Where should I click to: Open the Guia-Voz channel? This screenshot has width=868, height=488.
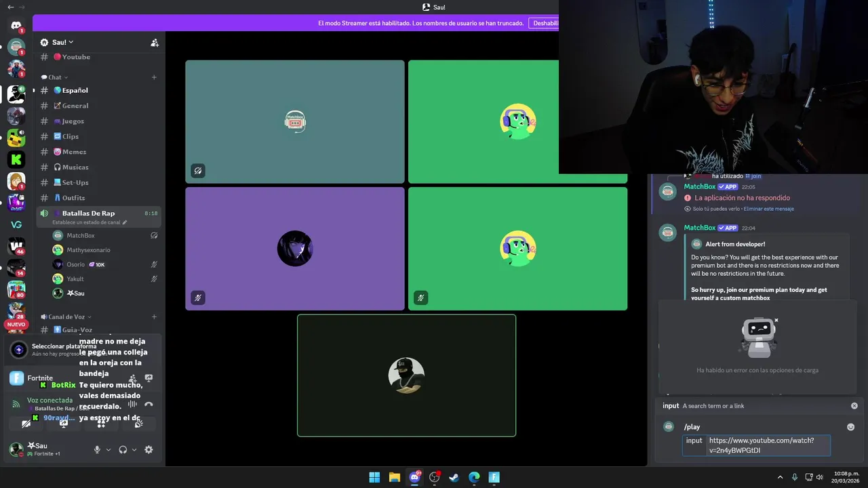(x=97, y=330)
